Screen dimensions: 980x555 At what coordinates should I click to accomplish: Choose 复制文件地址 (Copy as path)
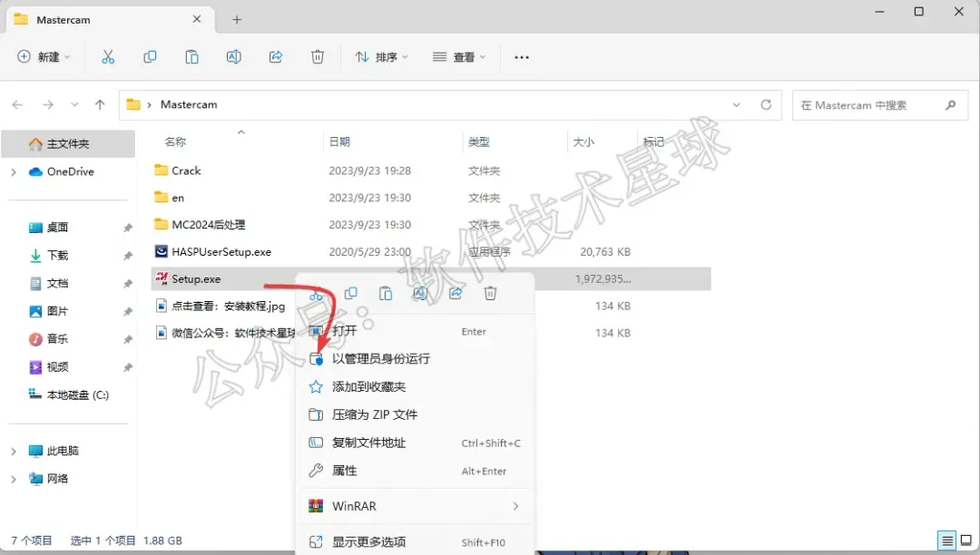click(x=415, y=443)
